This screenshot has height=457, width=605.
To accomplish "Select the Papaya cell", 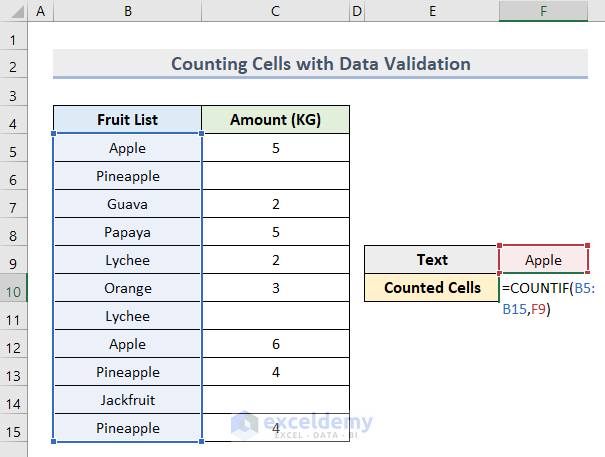I will [127, 232].
